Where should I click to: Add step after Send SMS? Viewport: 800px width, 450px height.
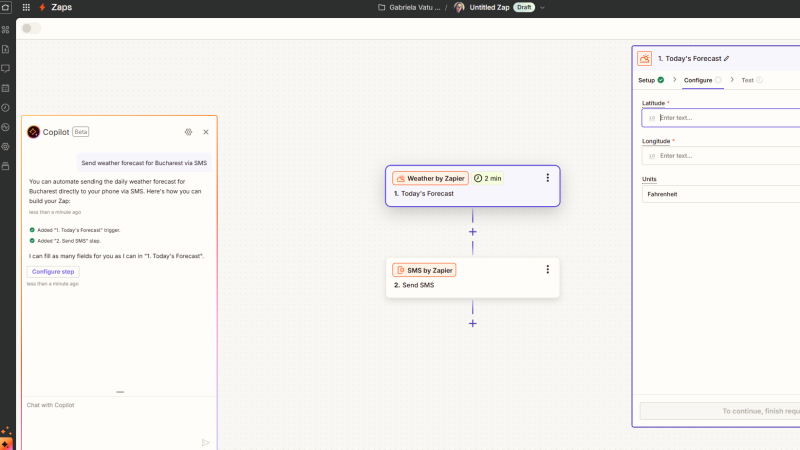[472, 323]
